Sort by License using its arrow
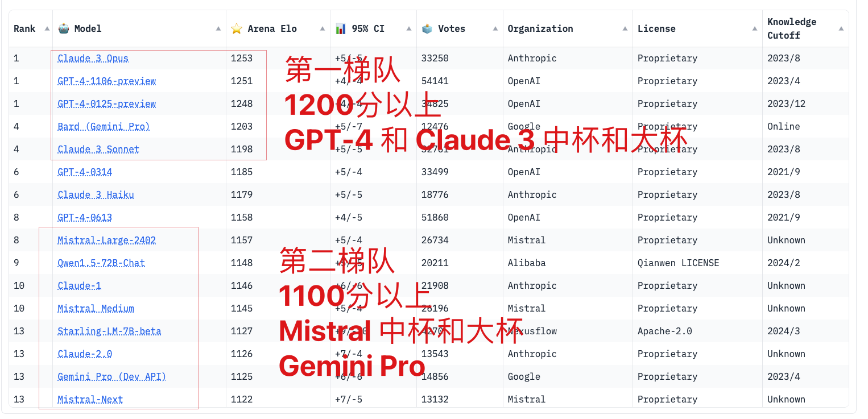The image size is (868, 419). coord(755,28)
